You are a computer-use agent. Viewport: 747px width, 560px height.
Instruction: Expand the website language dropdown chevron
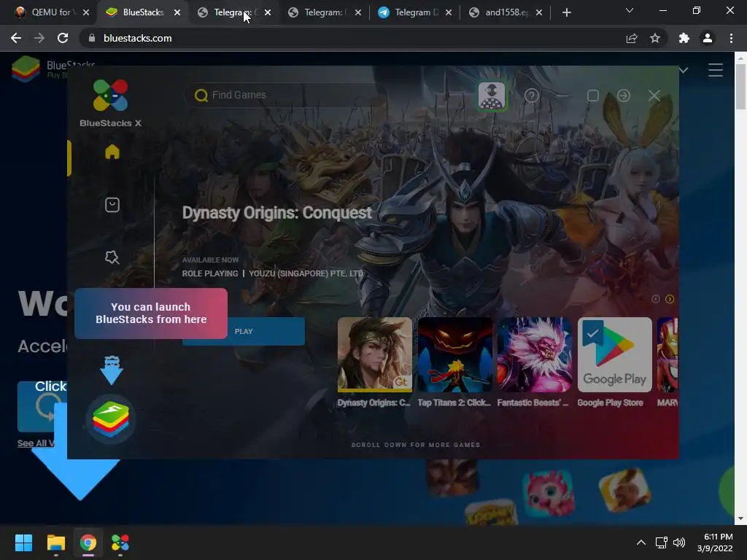pyautogui.click(x=684, y=71)
